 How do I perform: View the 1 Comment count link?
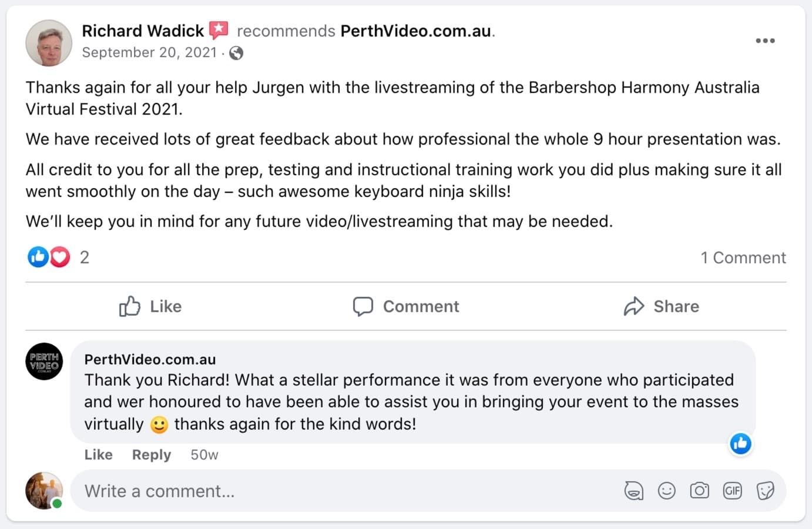743,257
